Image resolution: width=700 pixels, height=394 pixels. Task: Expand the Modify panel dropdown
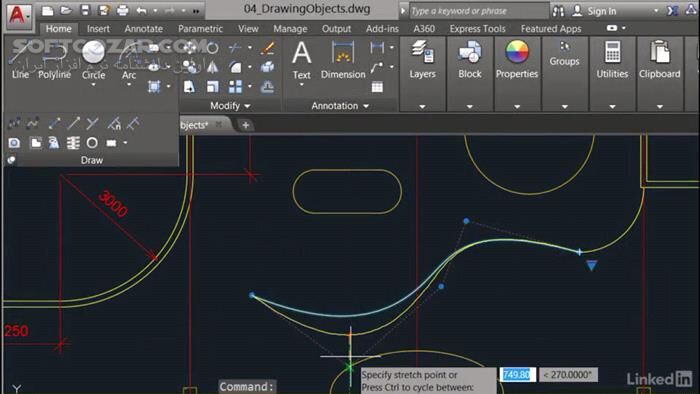[x=230, y=106]
